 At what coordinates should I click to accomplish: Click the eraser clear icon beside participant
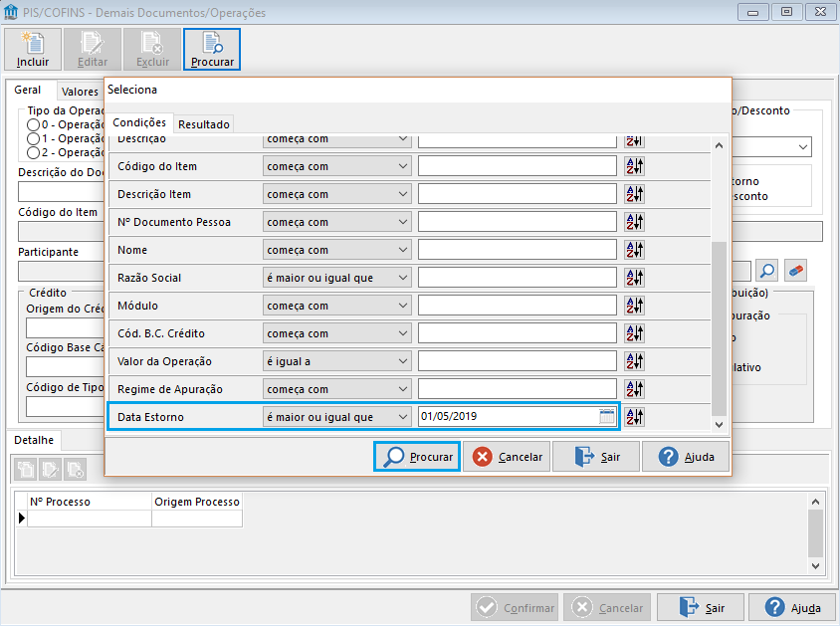796,271
